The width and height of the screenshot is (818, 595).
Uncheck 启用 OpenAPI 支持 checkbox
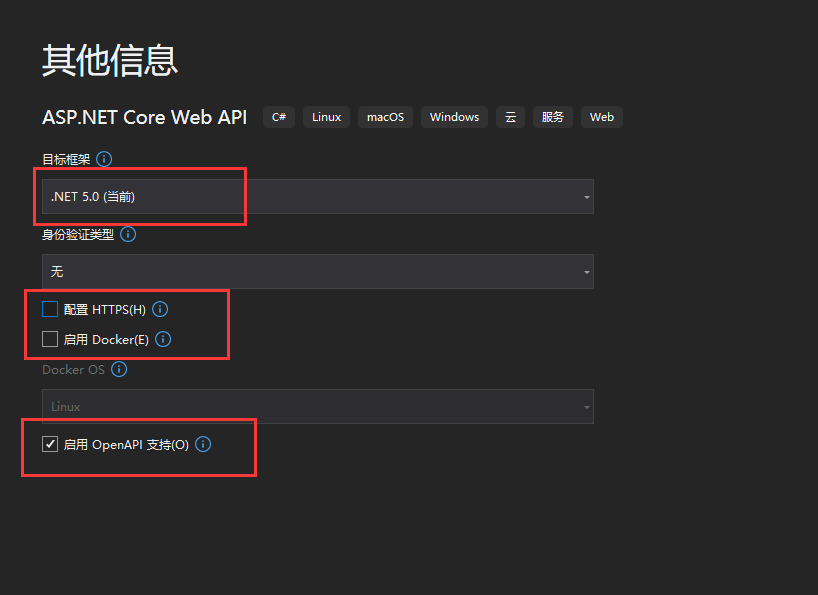(x=50, y=444)
